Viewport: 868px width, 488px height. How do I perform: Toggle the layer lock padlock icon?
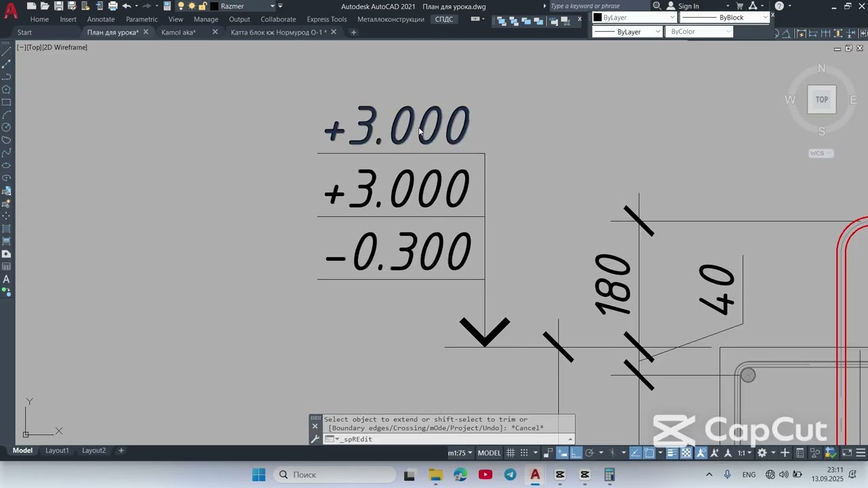(203, 6)
